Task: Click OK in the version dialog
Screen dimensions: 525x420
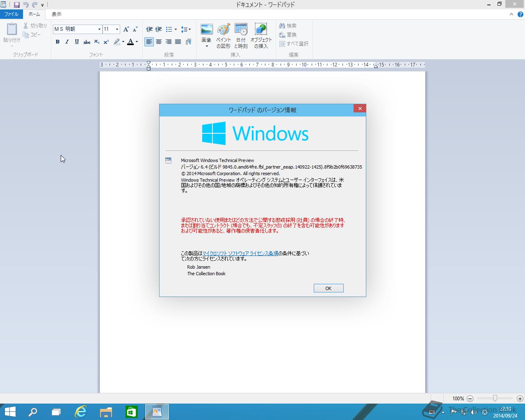Action: pos(329,288)
